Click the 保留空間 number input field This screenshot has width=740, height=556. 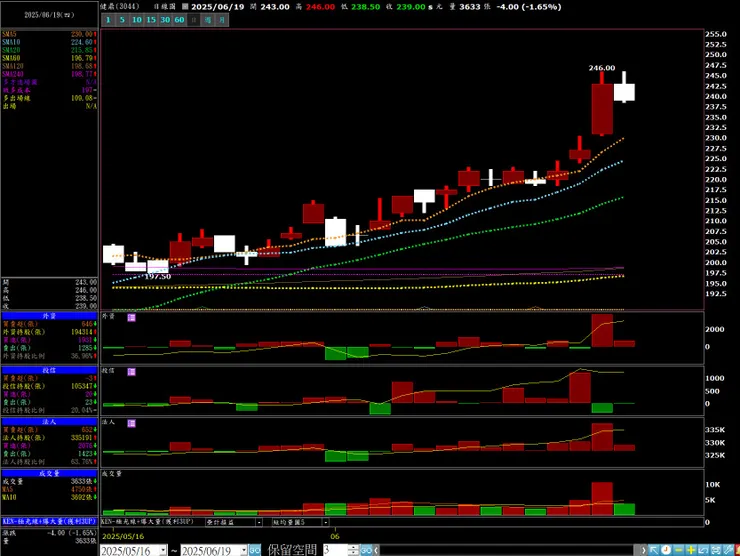click(335, 550)
